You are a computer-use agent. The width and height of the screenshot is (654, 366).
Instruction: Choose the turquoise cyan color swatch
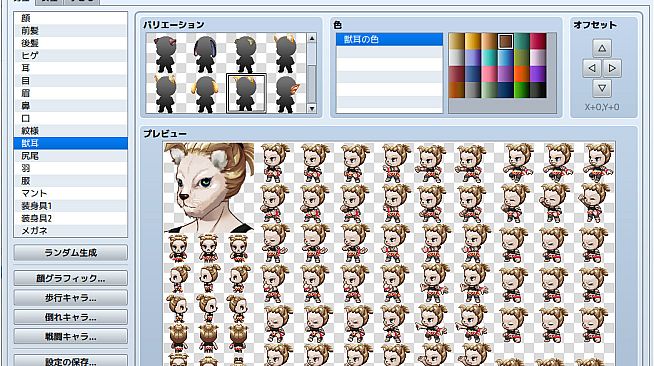coord(489,58)
